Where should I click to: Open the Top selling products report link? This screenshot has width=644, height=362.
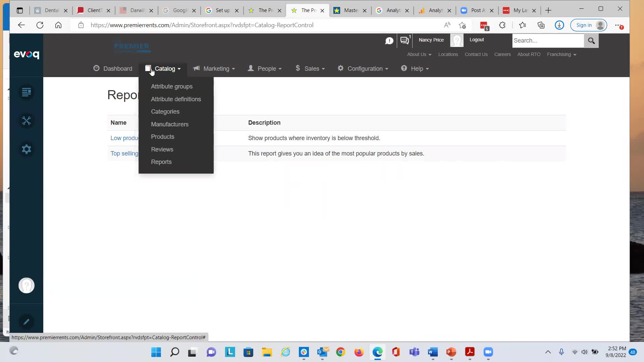point(124,154)
